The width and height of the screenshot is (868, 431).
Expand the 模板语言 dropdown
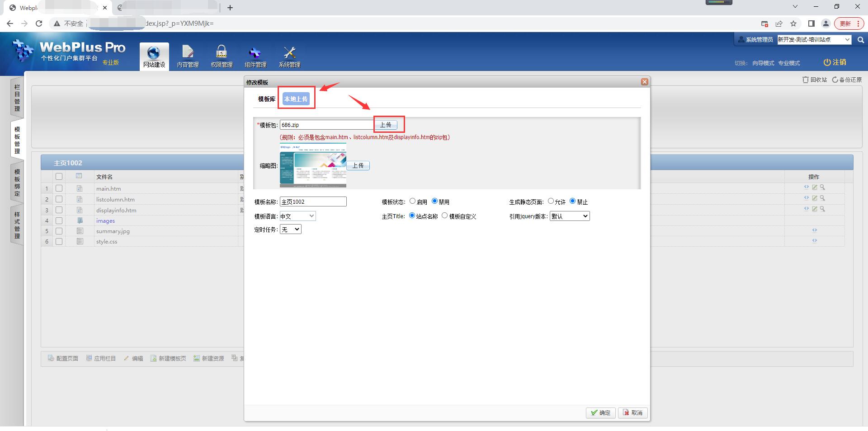point(297,216)
